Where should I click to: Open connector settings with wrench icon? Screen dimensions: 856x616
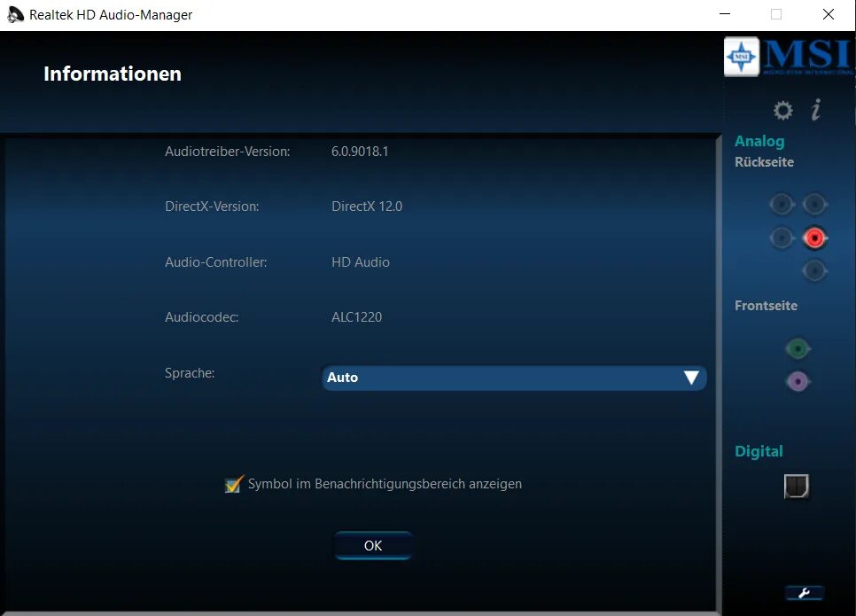[x=804, y=593]
